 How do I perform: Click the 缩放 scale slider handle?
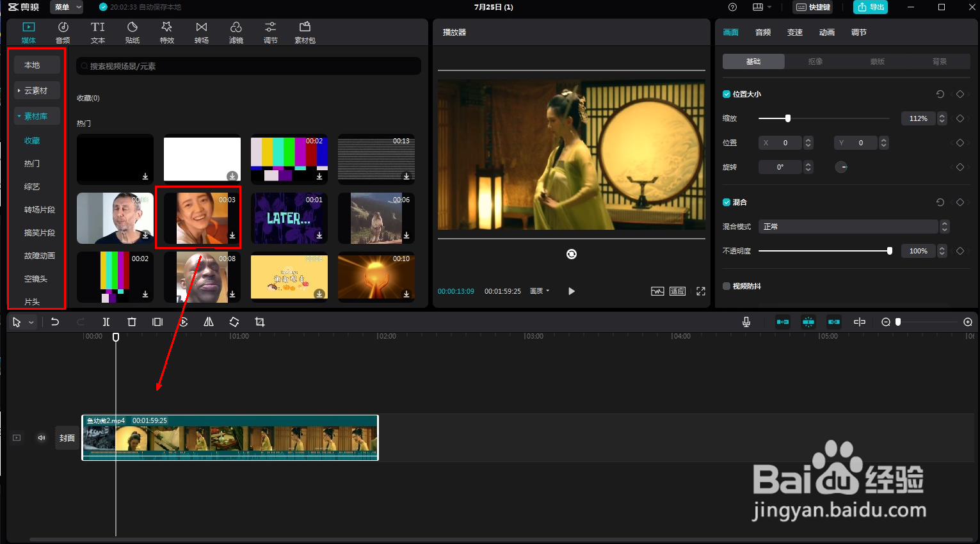(x=788, y=118)
